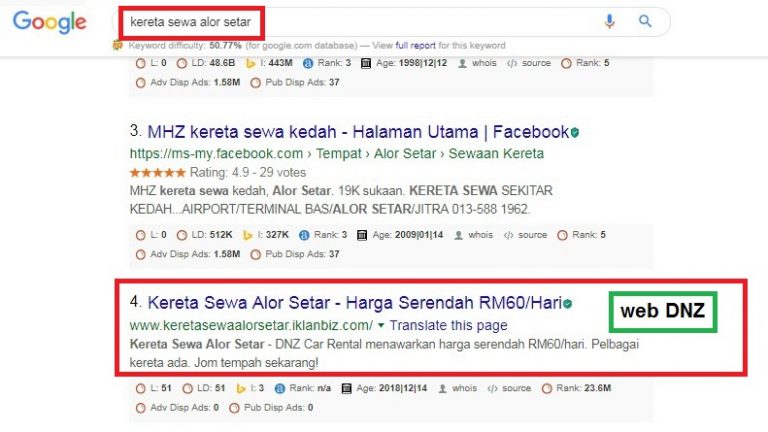Expand dropdown arrow next to keretasewaalorsetar.iklanbiz.com URL
Image resolution: width=768 pixels, height=432 pixels.
click(x=381, y=325)
